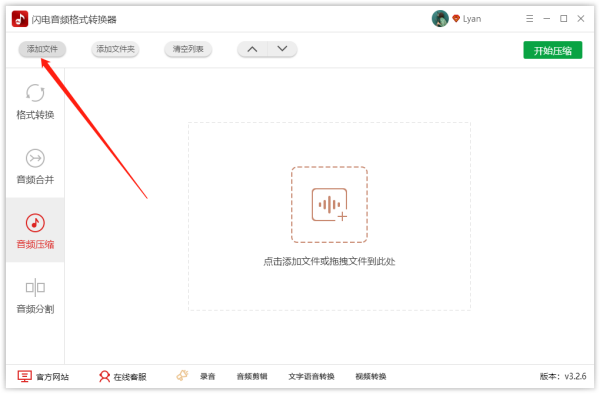
Task: Click the add audio file icon in drop area
Action: pos(329,205)
